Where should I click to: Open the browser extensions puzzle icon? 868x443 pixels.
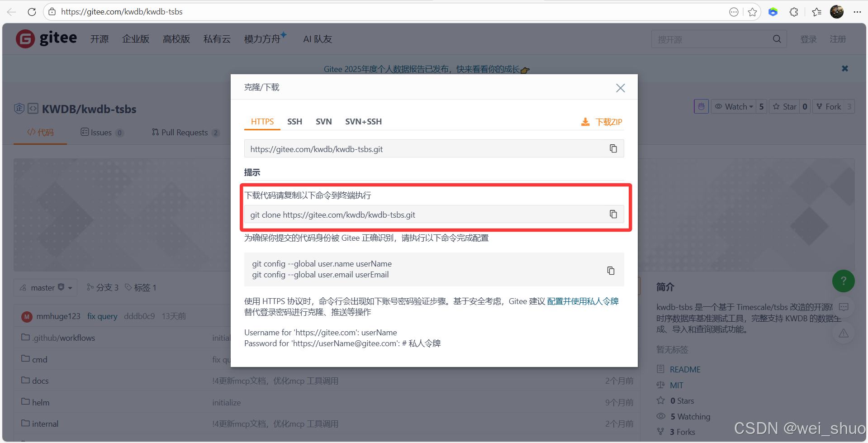(794, 12)
